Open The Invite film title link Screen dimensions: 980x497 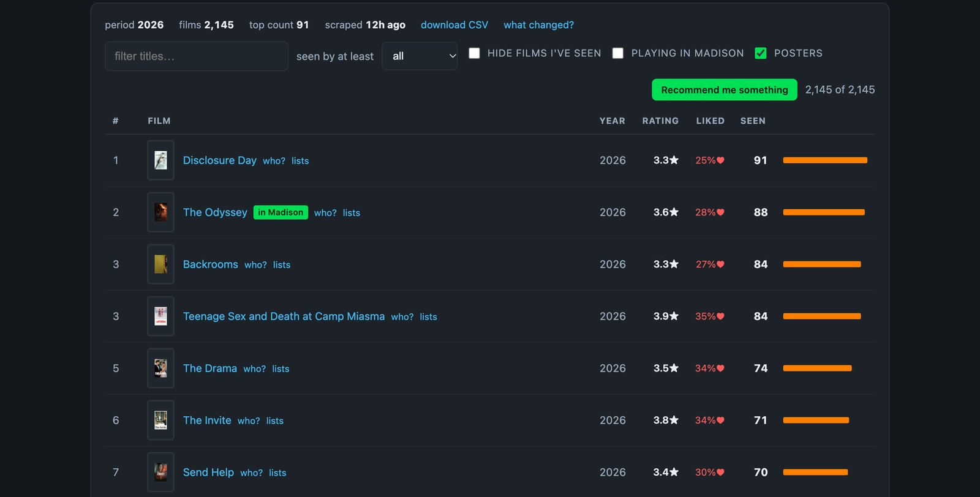pyautogui.click(x=207, y=420)
